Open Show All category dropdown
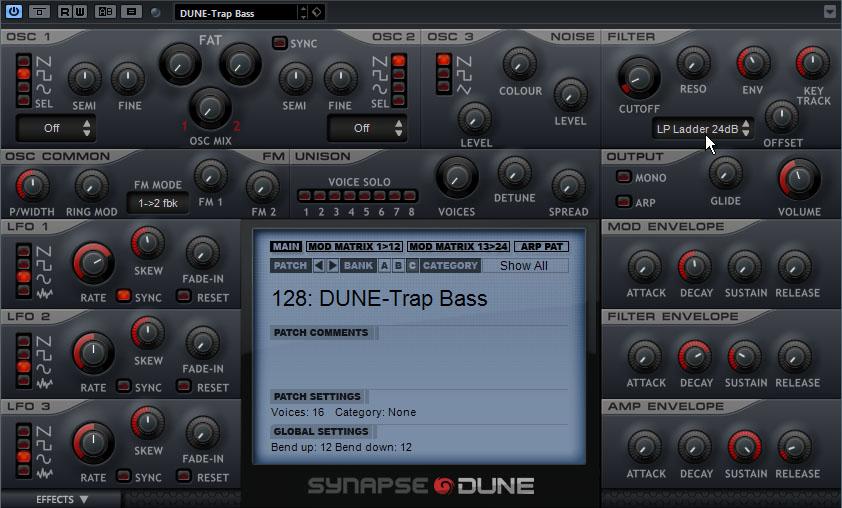This screenshot has height=508, width=842. (x=525, y=265)
